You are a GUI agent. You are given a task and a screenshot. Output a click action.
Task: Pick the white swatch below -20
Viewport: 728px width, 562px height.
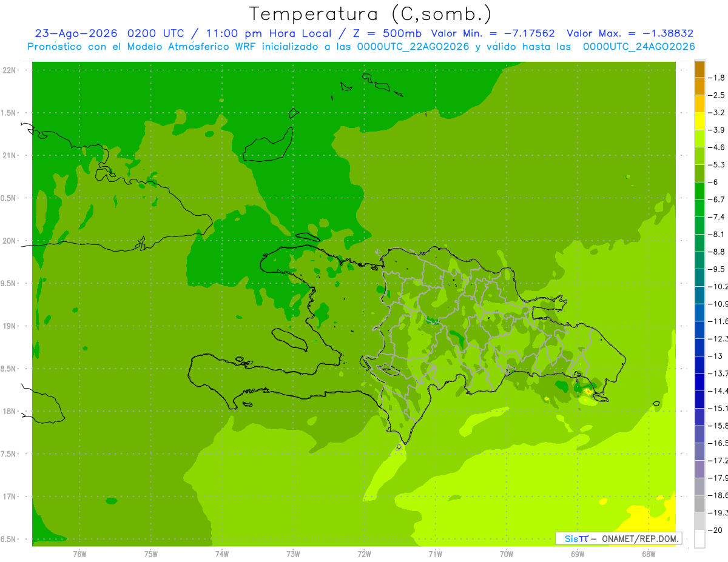pyautogui.click(x=699, y=538)
